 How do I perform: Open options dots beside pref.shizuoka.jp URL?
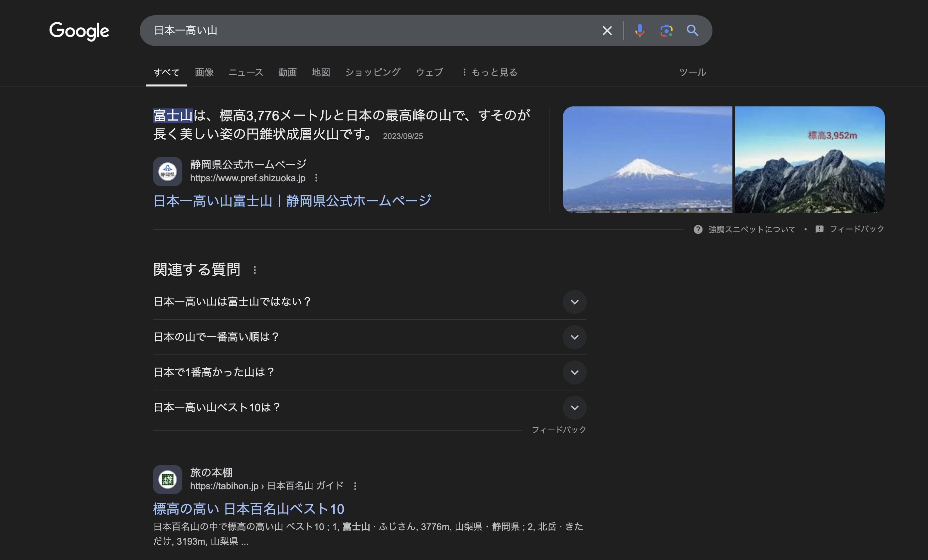point(316,178)
